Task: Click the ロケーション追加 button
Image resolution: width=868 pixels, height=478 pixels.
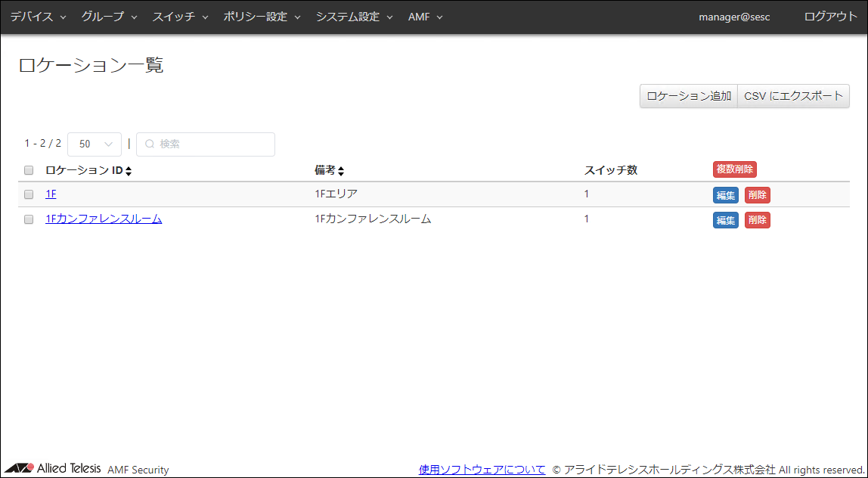Action: (689, 96)
